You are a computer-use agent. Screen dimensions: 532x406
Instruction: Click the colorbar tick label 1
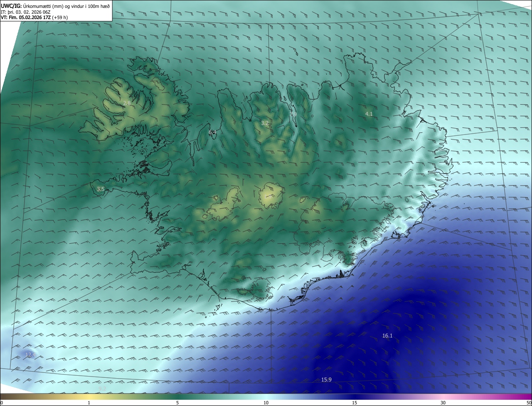coord(89,403)
